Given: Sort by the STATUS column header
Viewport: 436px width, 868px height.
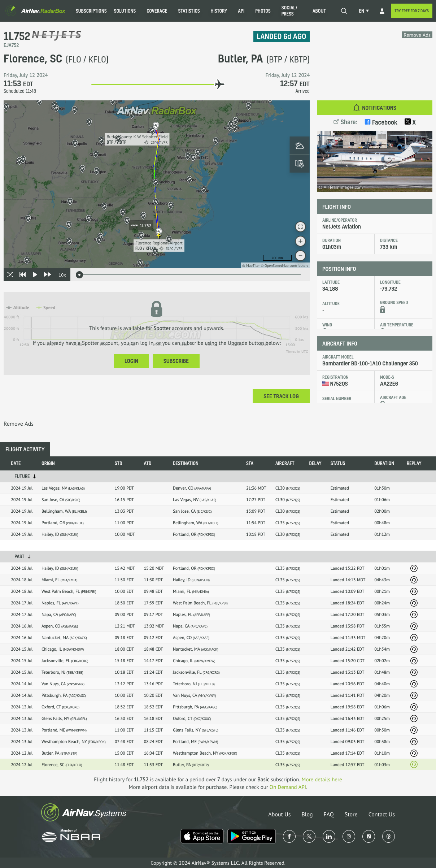Looking at the screenshot, I should click(x=338, y=463).
